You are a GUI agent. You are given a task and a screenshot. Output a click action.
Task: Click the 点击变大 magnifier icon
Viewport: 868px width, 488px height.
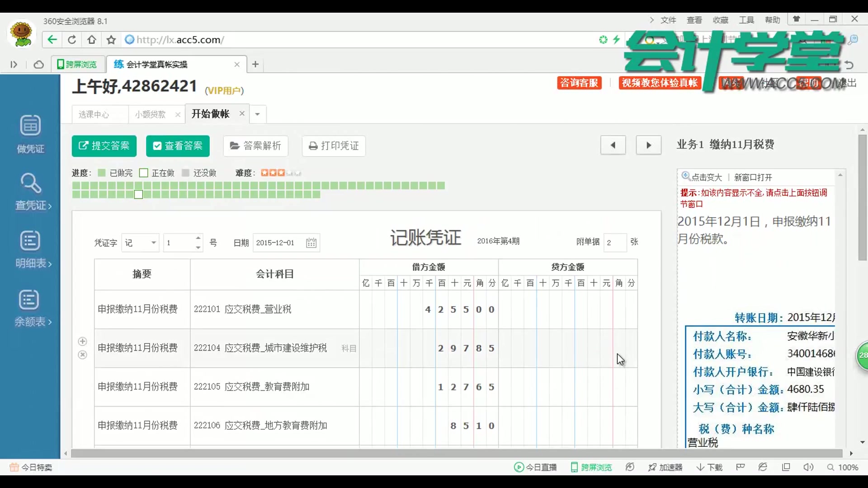pyautogui.click(x=686, y=176)
